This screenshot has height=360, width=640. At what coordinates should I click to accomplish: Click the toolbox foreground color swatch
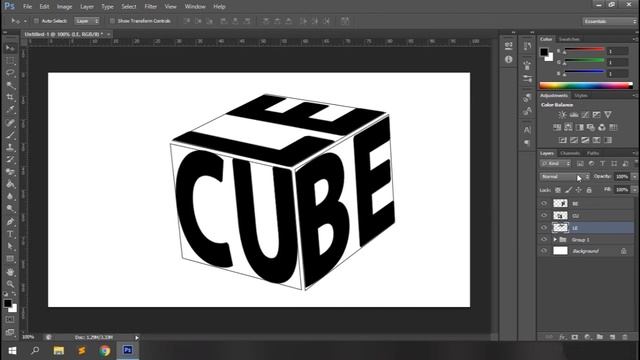point(8,303)
